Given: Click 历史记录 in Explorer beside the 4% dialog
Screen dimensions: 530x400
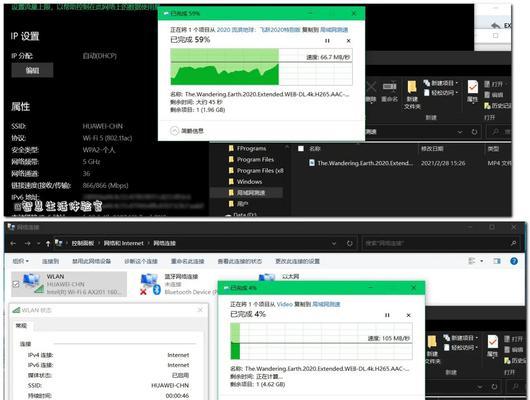Looking at the screenshot, I should pyautogui.click(x=516, y=361).
